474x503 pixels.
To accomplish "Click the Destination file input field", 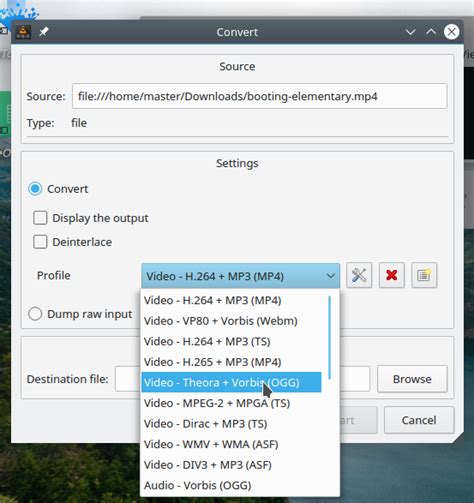I will tap(242, 379).
